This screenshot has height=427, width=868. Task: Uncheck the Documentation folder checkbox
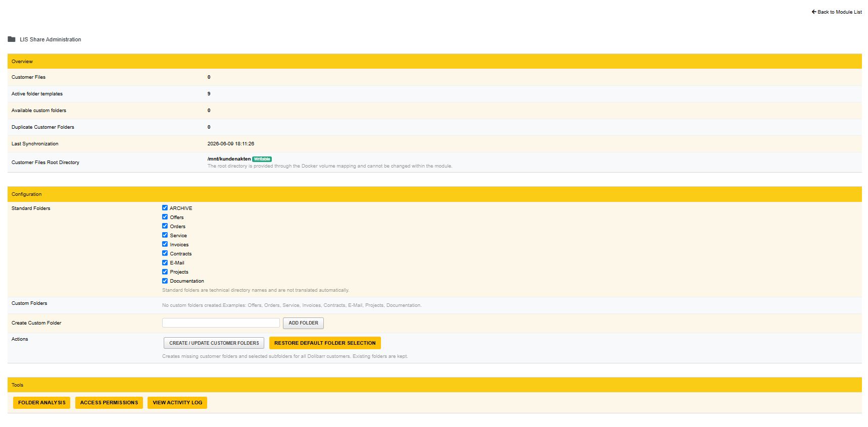(165, 281)
